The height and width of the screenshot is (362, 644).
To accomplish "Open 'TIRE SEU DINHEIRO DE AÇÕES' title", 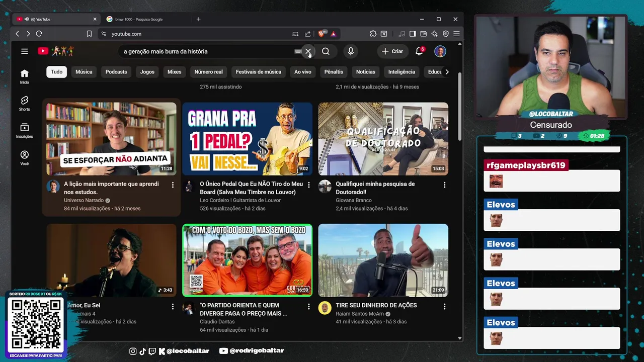I will tap(376, 305).
